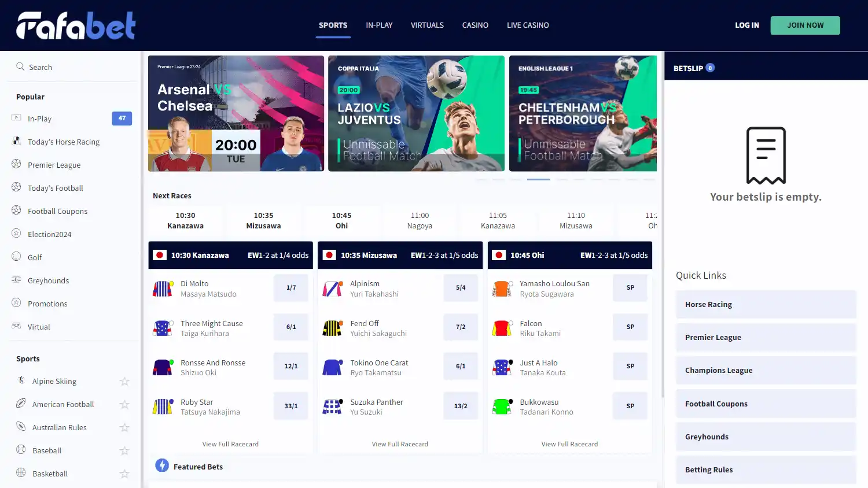Screen dimensions: 868x488
Task: Open Champions League quick link
Action: (766, 371)
